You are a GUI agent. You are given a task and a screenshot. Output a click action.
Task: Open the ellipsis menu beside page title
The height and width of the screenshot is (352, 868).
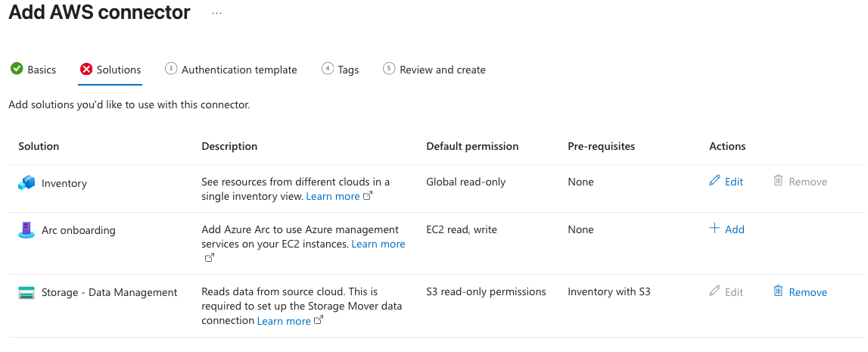pos(216,14)
